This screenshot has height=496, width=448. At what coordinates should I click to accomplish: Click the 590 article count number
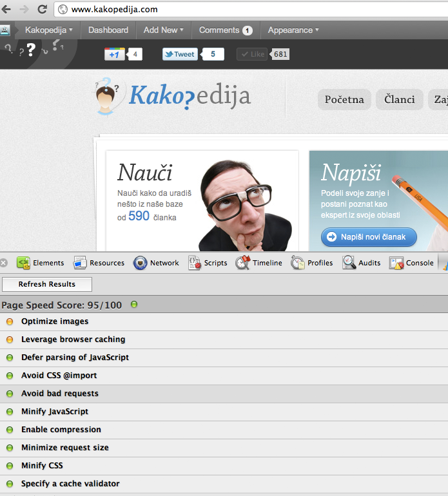[x=139, y=216]
